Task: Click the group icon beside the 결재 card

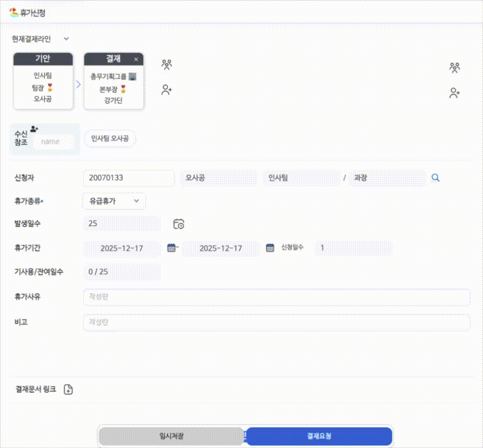Action: coord(166,65)
